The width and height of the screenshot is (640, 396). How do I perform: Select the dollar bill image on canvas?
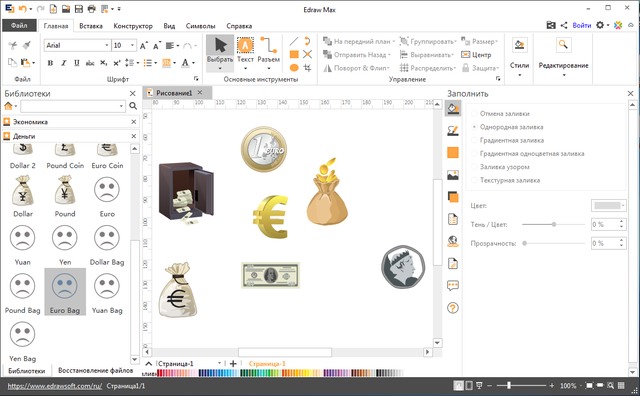(270, 275)
